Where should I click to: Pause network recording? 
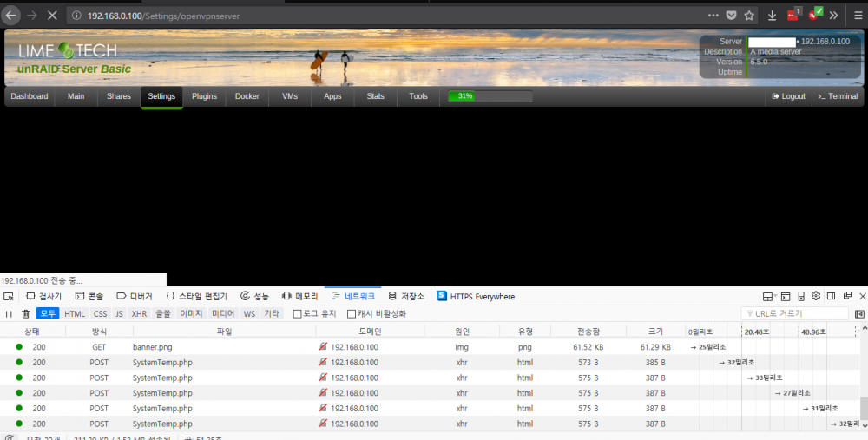coord(9,314)
